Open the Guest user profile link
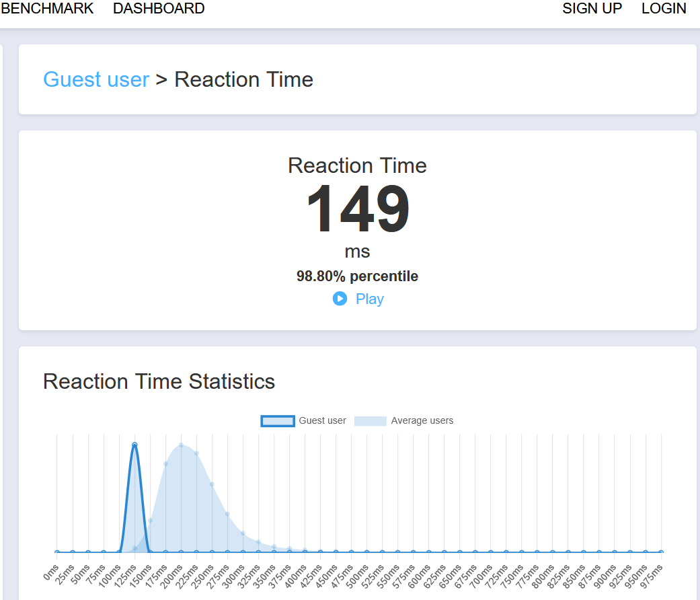Screen dimensions: 700x600 96,79
